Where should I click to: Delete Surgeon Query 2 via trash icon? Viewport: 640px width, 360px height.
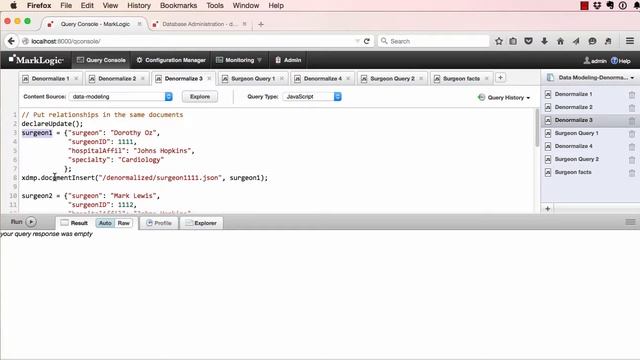tap(631, 160)
